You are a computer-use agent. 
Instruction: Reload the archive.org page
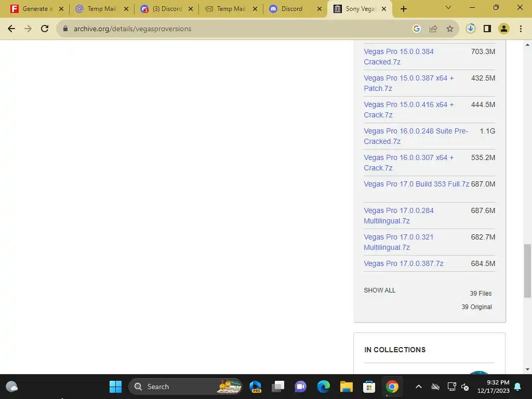click(45, 29)
